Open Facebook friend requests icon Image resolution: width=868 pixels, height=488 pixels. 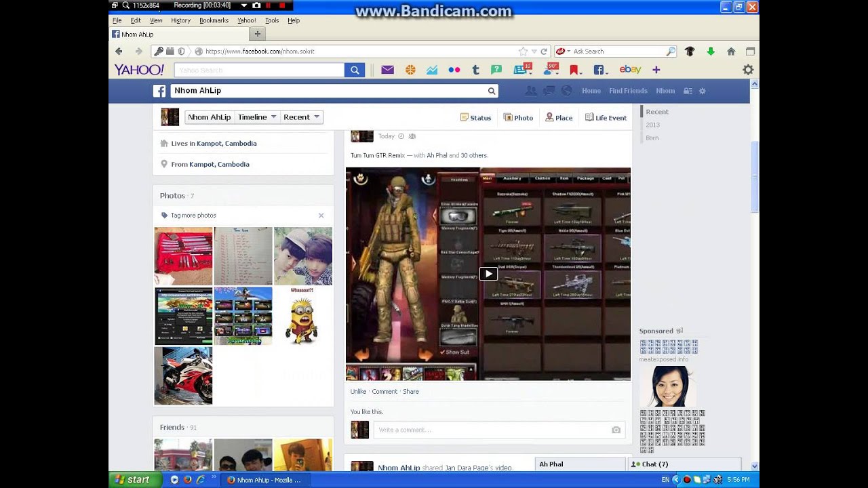point(531,91)
